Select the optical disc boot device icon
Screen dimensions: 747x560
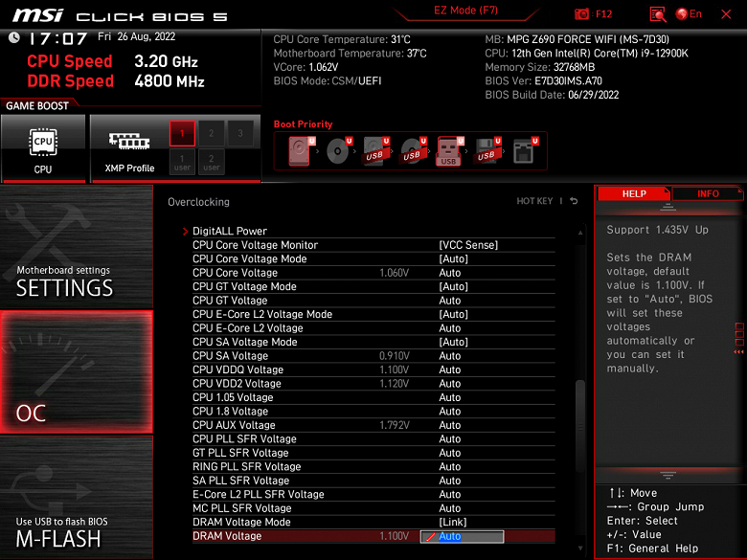pos(339,151)
